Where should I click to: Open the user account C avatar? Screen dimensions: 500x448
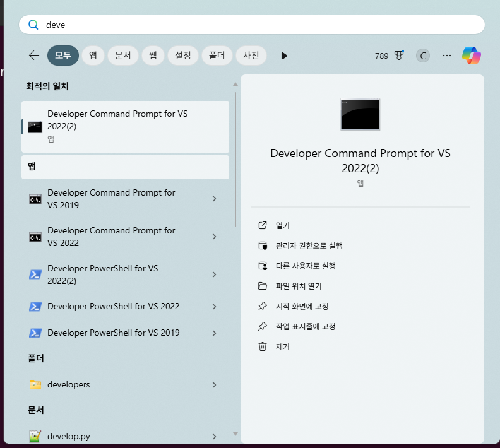coord(423,56)
